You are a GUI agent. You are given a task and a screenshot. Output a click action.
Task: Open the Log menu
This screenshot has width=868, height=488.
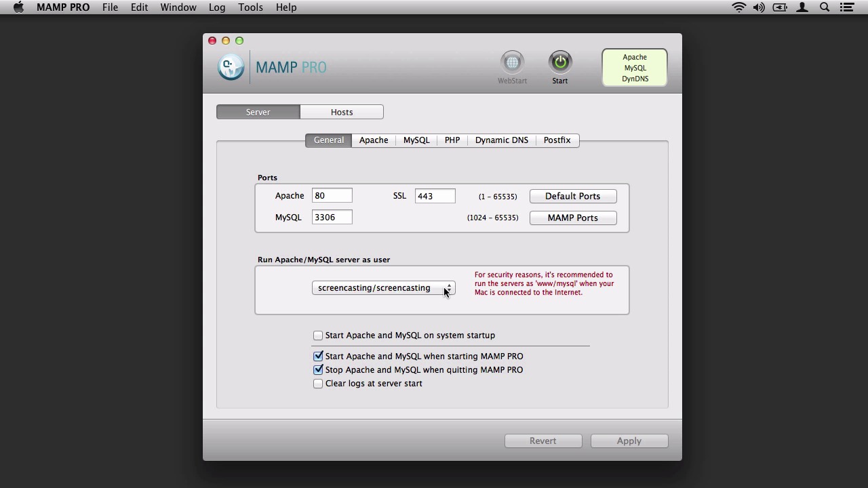217,7
